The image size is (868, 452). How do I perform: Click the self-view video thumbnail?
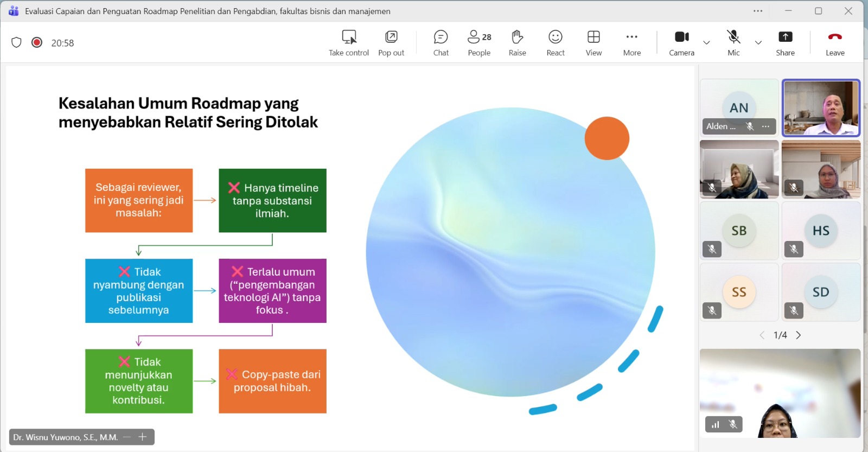pyautogui.click(x=780, y=393)
